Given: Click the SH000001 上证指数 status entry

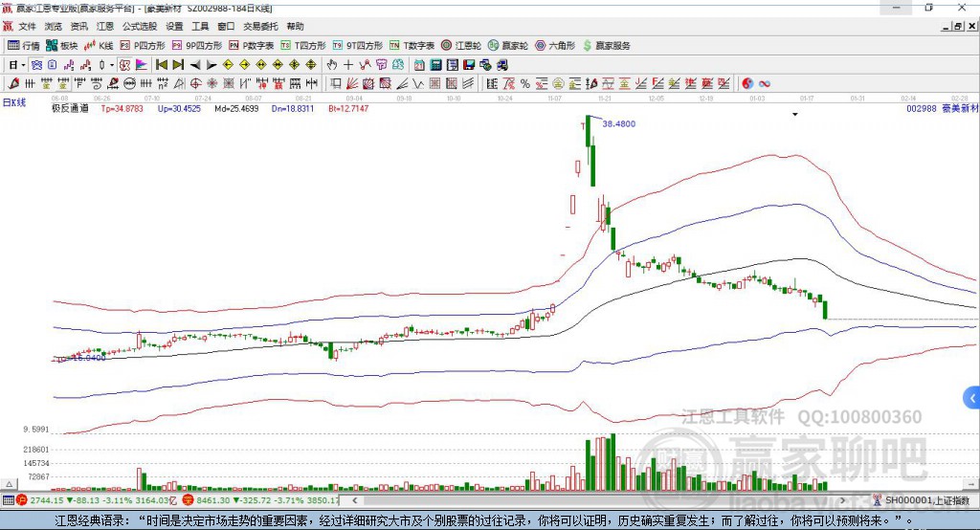Looking at the screenshot, I should pyautogui.click(x=922, y=500).
